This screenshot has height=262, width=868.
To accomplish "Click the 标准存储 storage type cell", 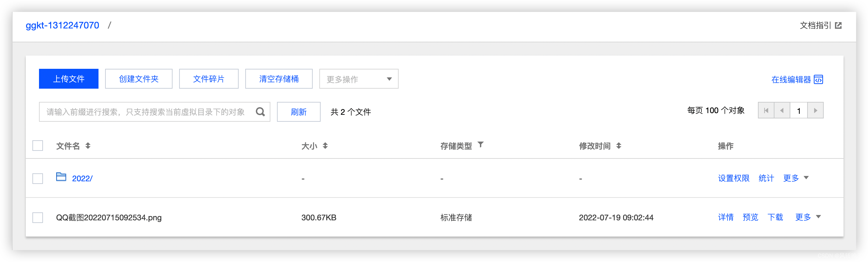I will click(x=456, y=217).
